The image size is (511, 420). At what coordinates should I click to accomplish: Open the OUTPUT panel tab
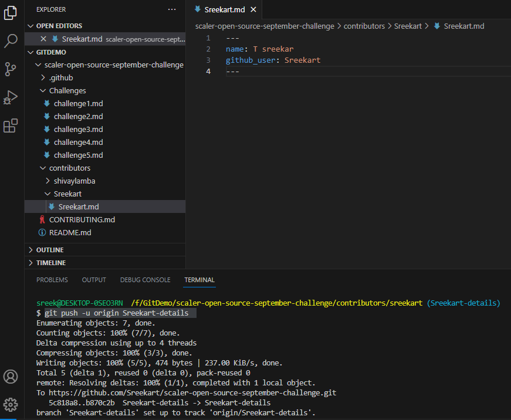93,280
